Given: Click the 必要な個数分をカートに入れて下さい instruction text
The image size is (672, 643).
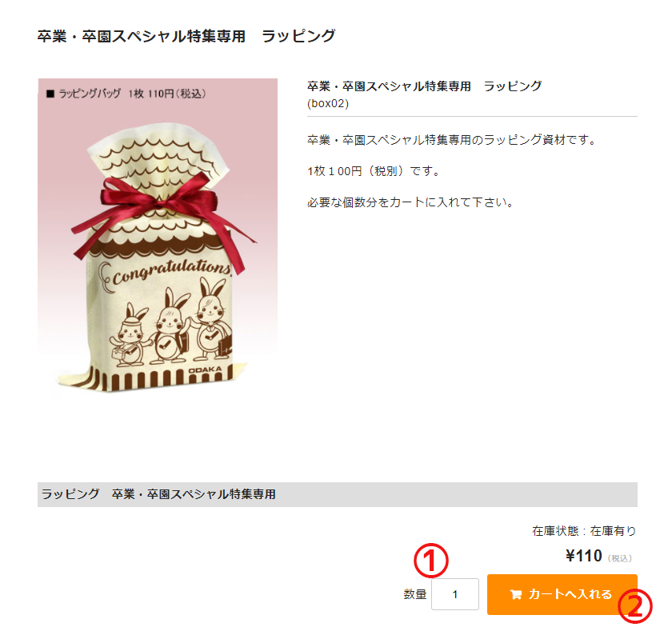Looking at the screenshot, I should 410,202.
